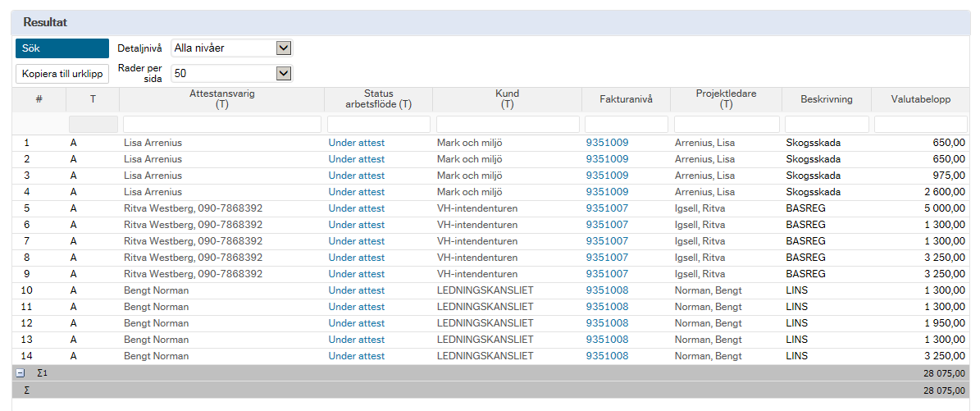Screen dimensions: 980x411
Task: Click Skogsskada in row 2
Action: pos(814,159)
